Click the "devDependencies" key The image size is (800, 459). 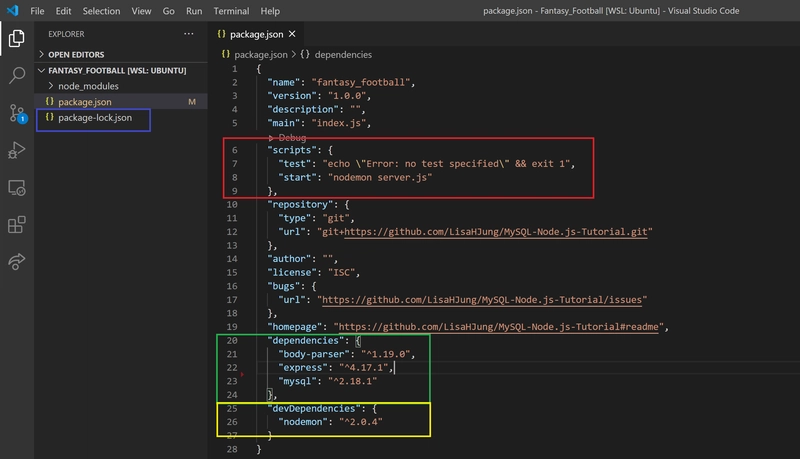[x=314, y=409]
